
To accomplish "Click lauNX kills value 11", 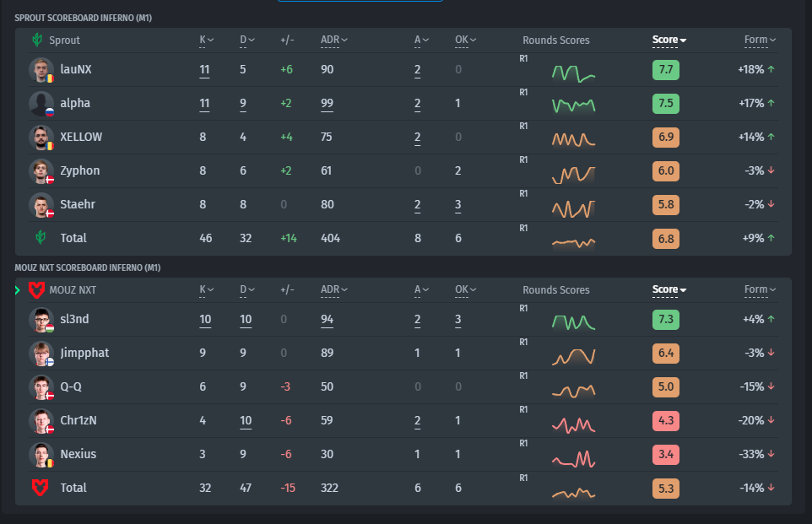I will click(204, 70).
